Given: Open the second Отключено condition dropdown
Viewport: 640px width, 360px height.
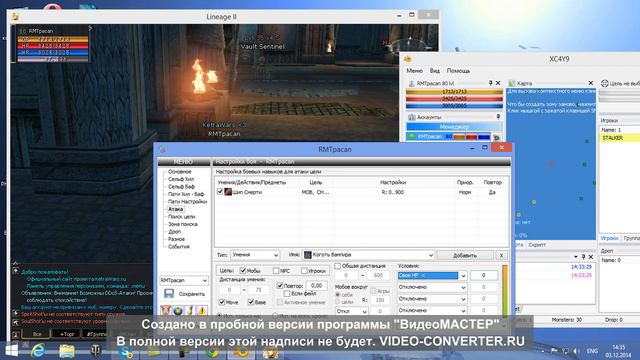Looking at the screenshot, I should [432, 299].
